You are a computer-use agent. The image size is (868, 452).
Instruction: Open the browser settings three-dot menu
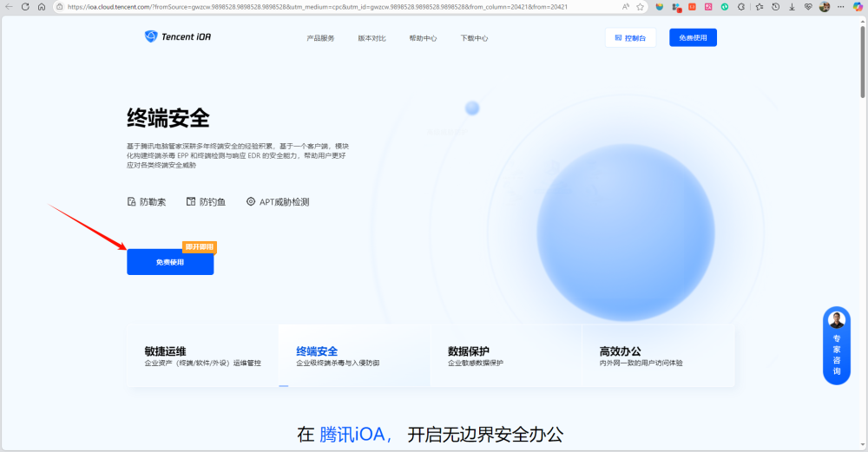pyautogui.click(x=841, y=7)
